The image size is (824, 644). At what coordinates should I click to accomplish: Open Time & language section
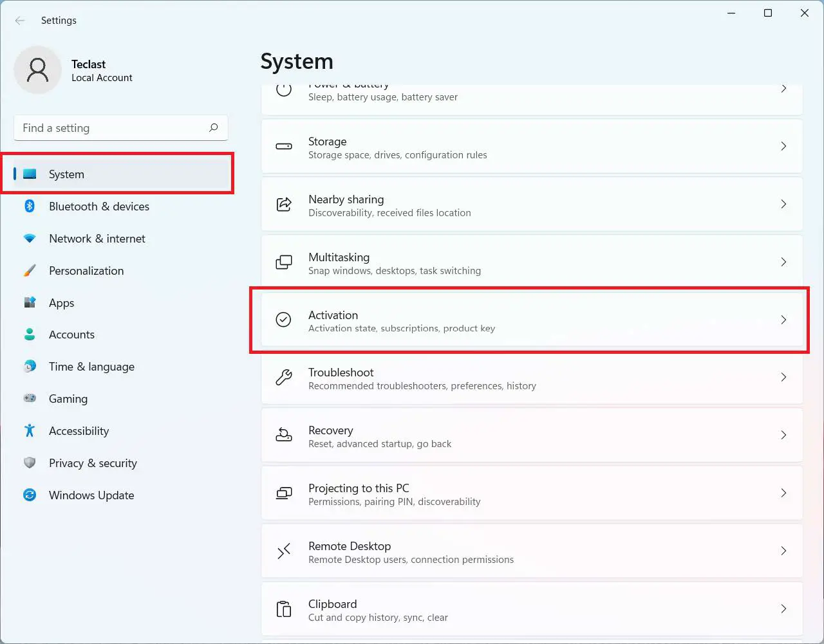[x=91, y=367]
